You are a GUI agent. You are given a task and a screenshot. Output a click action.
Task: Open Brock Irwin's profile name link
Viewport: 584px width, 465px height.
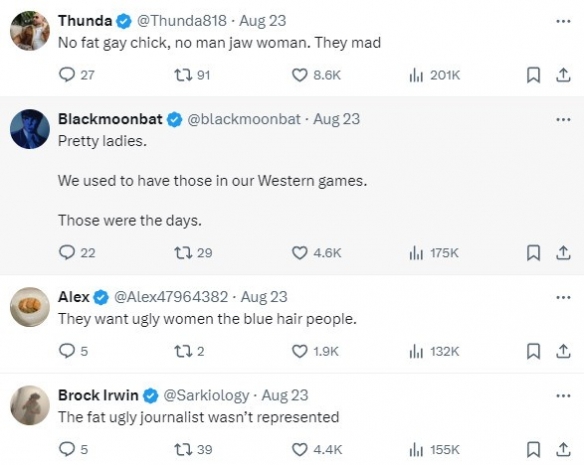[98, 395]
